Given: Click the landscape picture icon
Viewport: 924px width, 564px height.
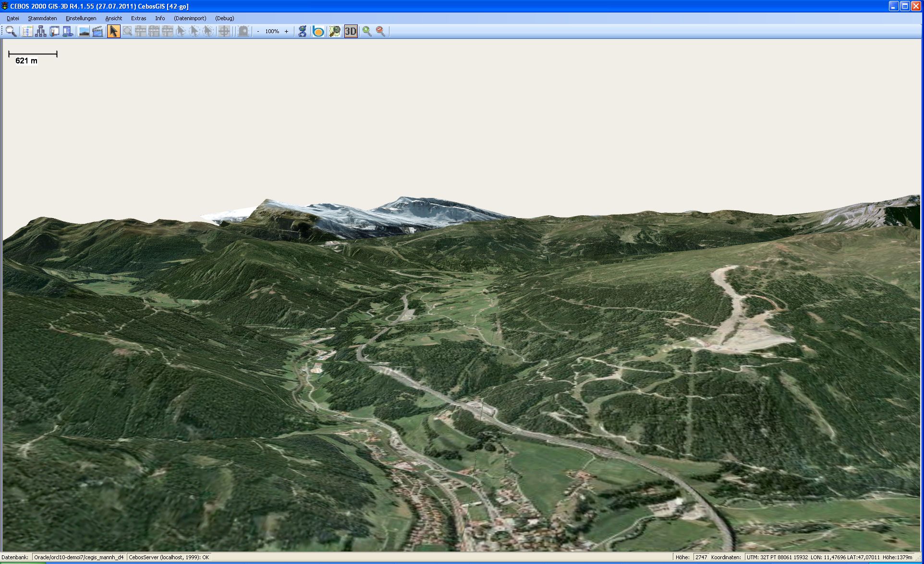Looking at the screenshot, I should coord(84,32).
